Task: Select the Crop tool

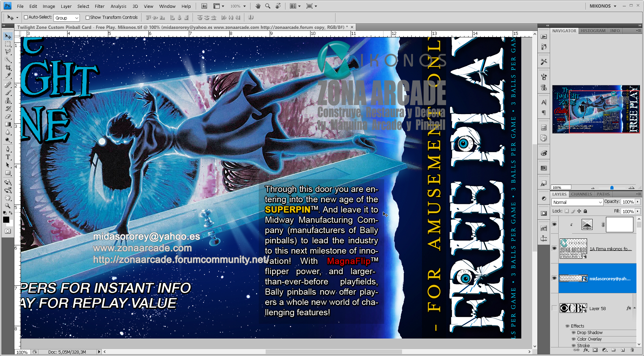Action: point(8,68)
